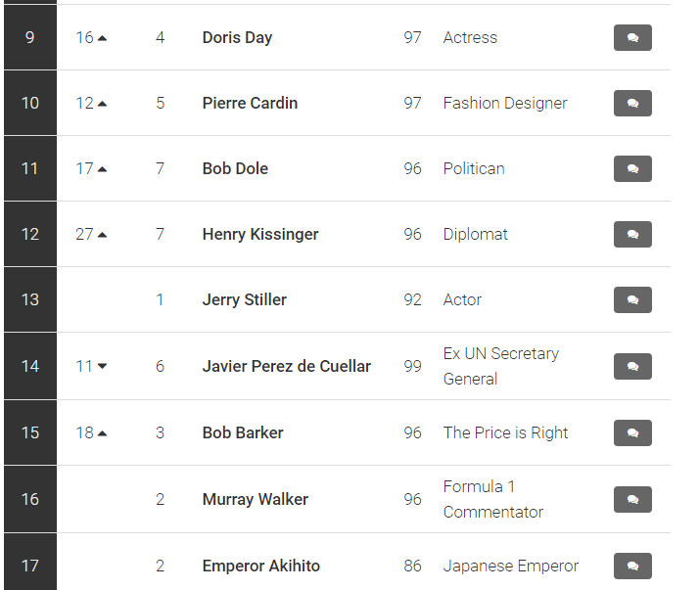Open comments for Doris Day
The height and width of the screenshot is (590, 700).
632,37
